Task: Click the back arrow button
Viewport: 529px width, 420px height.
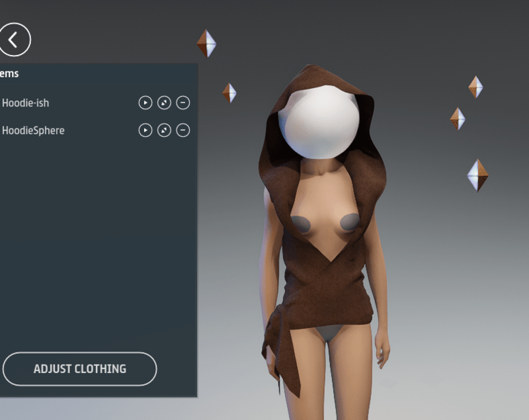Action: click(x=14, y=39)
